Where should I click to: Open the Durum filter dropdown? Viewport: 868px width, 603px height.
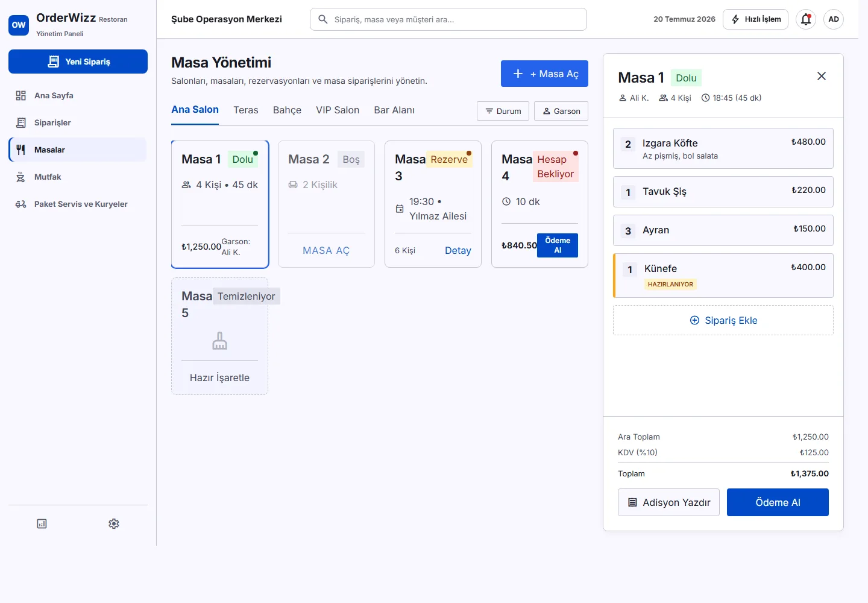[503, 111]
